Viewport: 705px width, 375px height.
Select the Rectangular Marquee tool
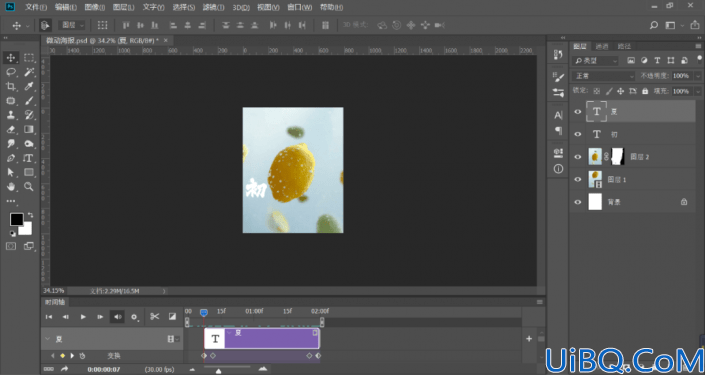(x=29, y=58)
